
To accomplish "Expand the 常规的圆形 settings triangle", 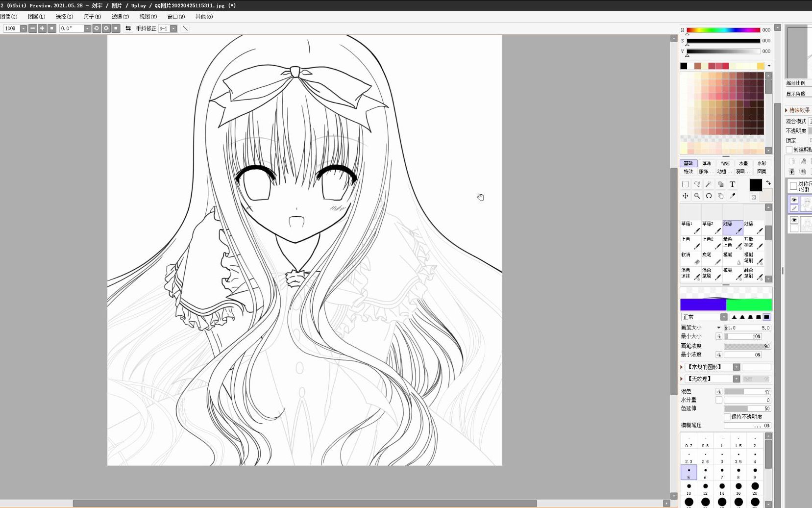I will (682, 367).
